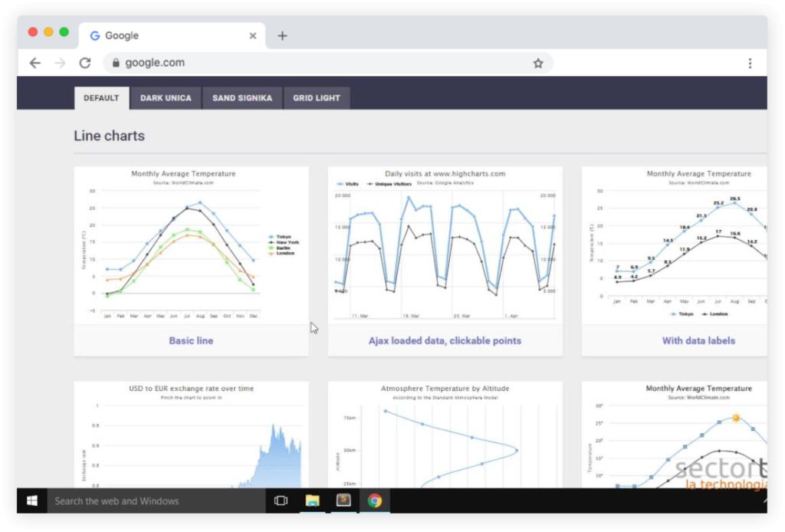Select the Default theme tab
785x532 pixels.
[x=102, y=98]
